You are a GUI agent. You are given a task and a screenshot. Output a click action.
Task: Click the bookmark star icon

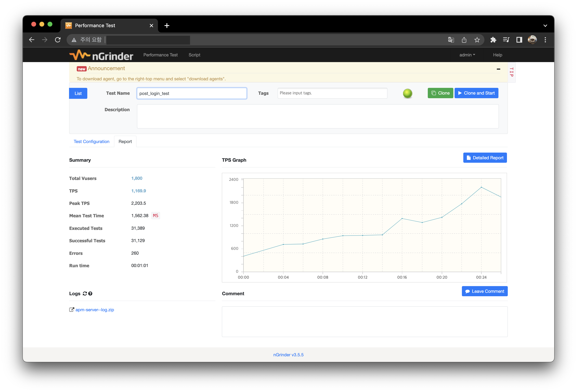477,40
